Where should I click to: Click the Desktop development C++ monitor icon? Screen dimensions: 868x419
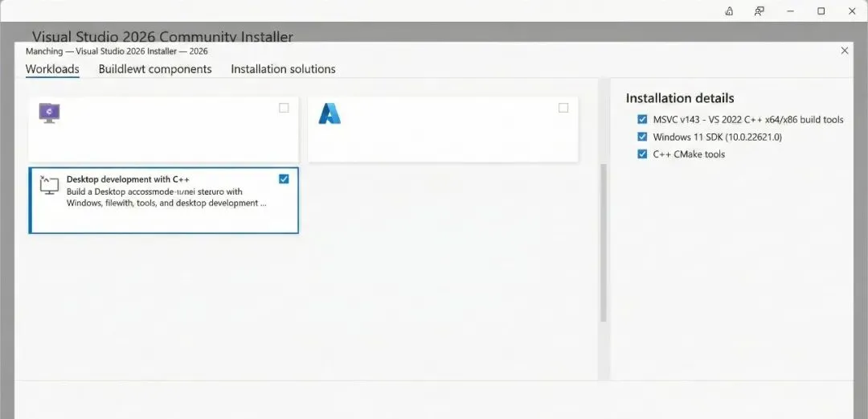click(49, 185)
